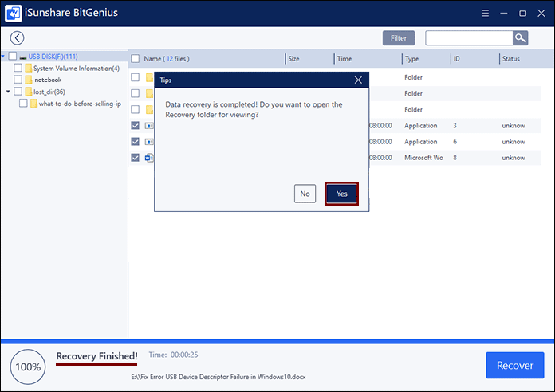The width and height of the screenshot is (555, 392).
Task: Click the blue Recover button
Action: (x=514, y=365)
